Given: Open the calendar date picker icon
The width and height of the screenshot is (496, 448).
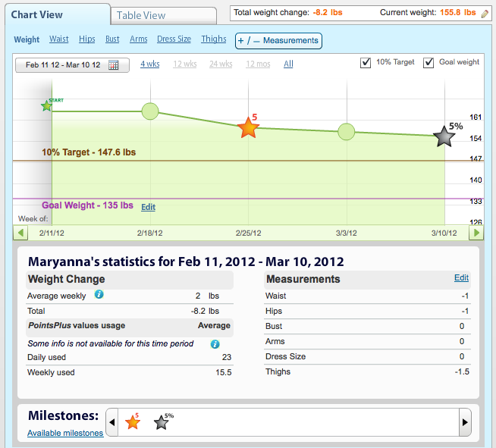Looking at the screenshot, I should tap(114, 65).
